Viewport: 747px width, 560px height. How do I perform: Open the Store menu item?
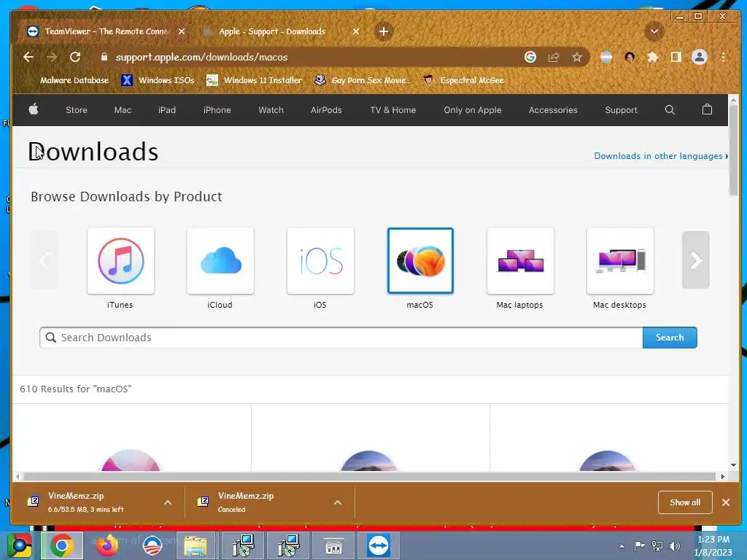coord(76,110)
